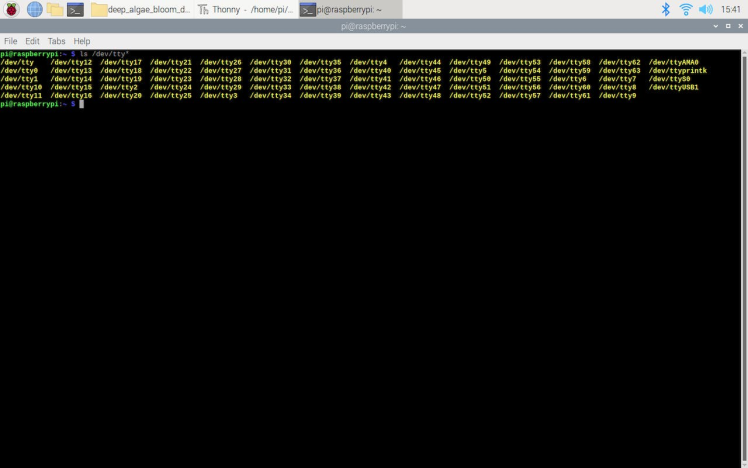
Task: Click the /dev/tty30 entry
Action: click(x=270, y=62)
